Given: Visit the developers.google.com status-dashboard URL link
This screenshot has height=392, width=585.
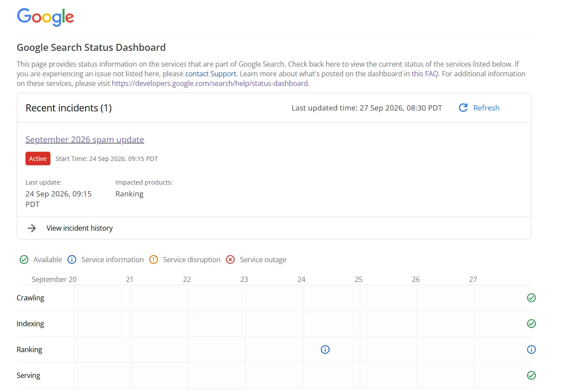Looking at the screenshot, I should [211, 83].
